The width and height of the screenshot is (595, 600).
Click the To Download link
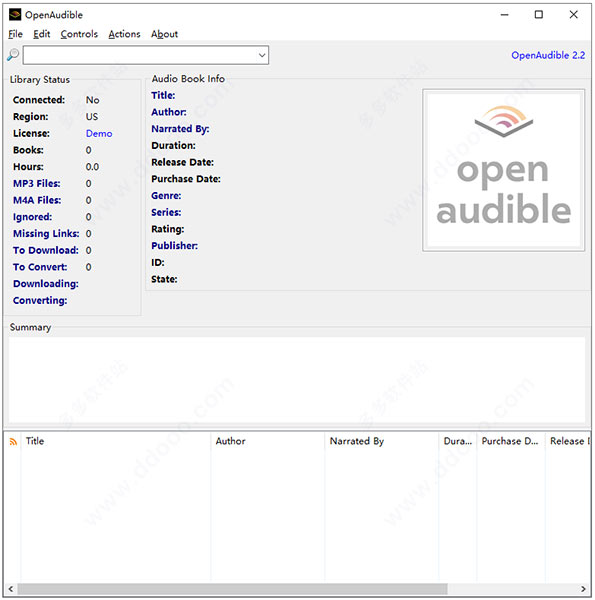[46, 250]
